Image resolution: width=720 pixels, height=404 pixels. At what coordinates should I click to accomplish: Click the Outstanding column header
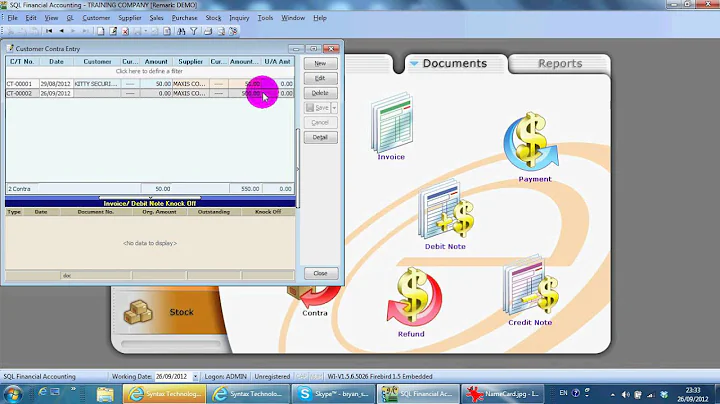click(214, 212)
